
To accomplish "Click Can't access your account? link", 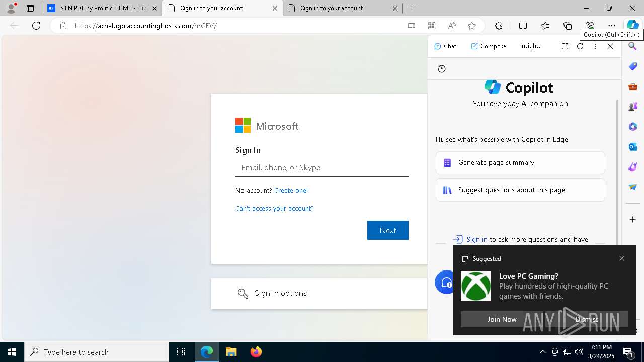I will tap(274, 208).
